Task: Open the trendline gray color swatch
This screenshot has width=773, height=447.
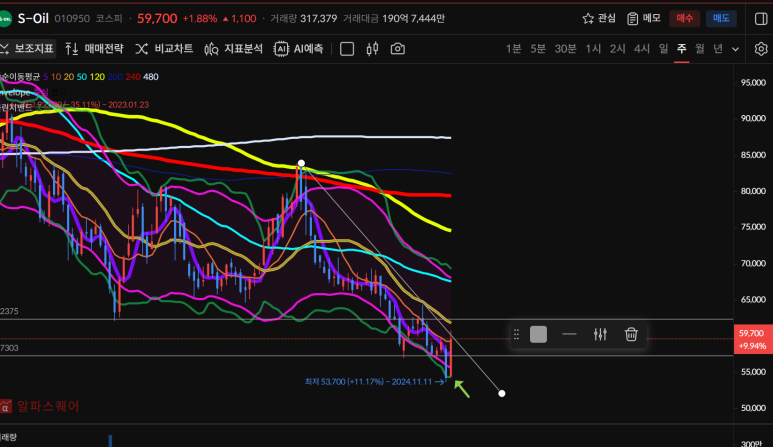Action: pos(538,334)
